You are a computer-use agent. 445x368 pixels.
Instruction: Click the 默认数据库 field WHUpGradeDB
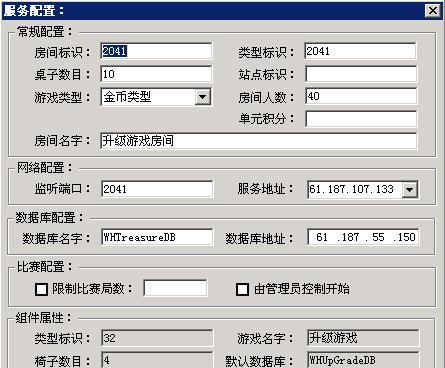point(363,360)
